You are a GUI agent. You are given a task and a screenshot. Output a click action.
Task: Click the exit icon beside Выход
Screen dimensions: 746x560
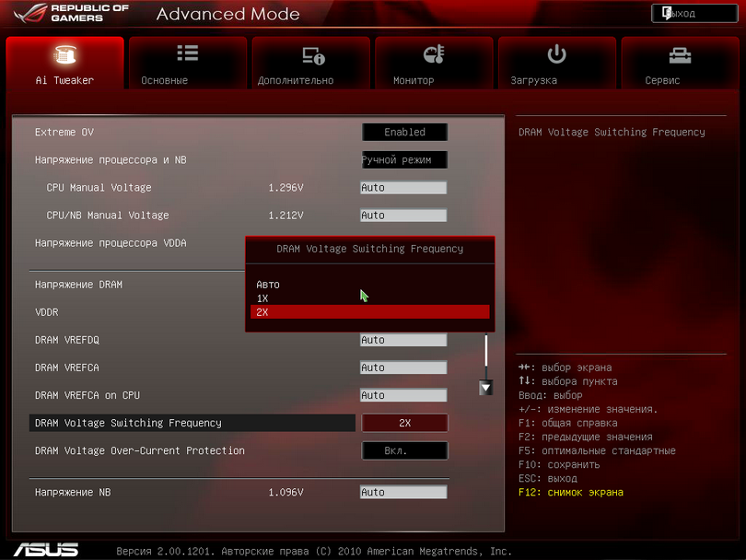(x=665, y=14)
